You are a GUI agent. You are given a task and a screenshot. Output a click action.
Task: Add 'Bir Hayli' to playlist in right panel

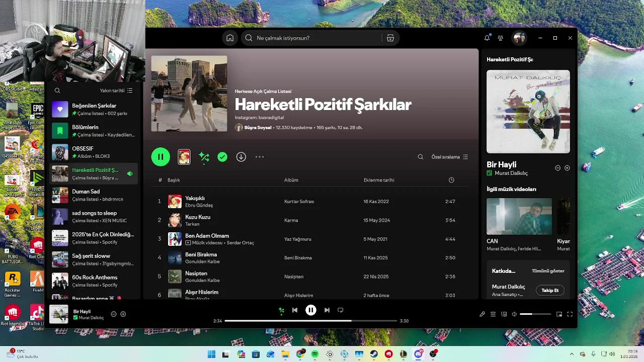[567, 168]
